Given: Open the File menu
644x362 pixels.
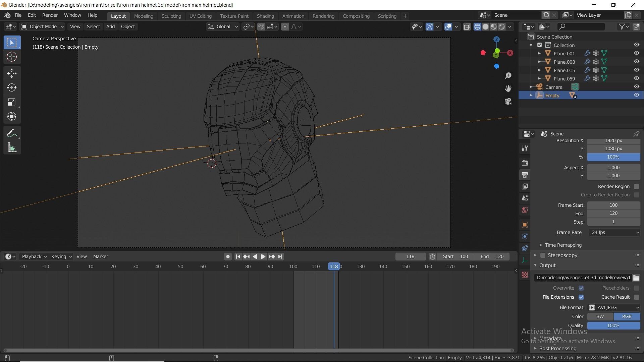Looking at the screenshot, I should [x=18, y=15].
